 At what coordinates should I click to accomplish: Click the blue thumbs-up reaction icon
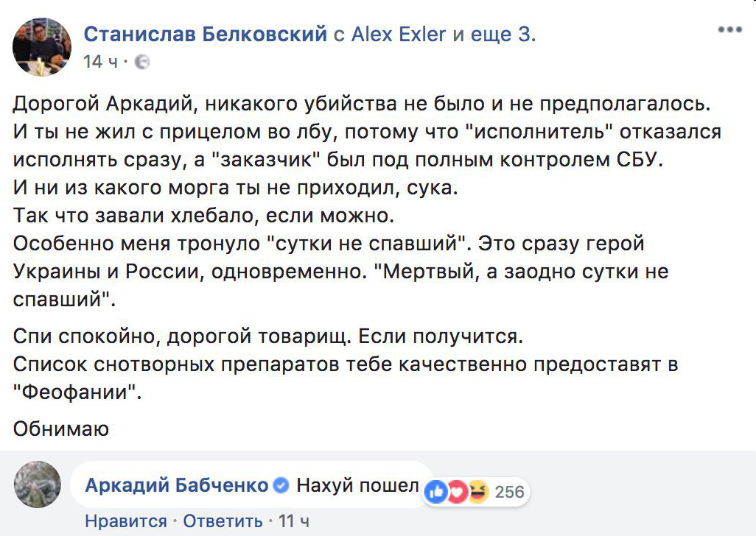[x=436, y=491]
